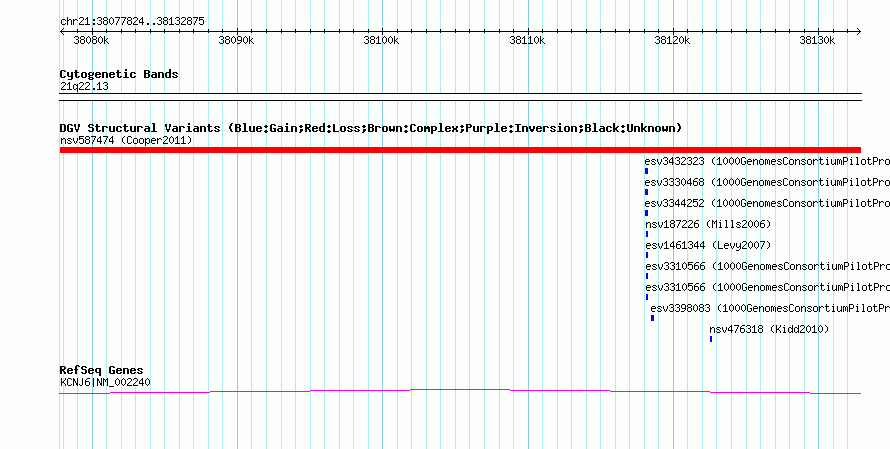Select the blue esv1461344 gain marker

point(647,255)
